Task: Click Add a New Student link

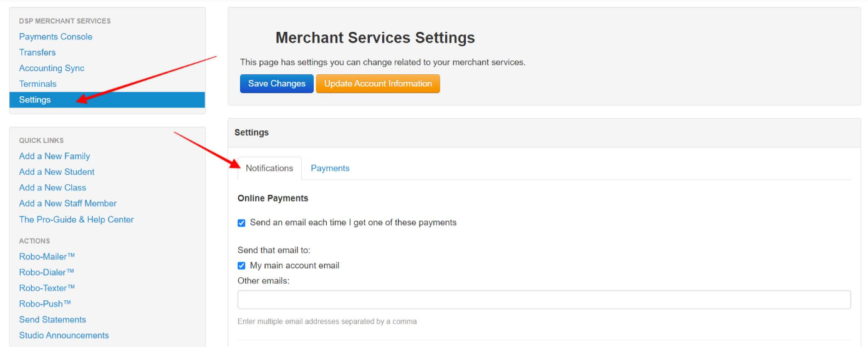Action: 57,172
